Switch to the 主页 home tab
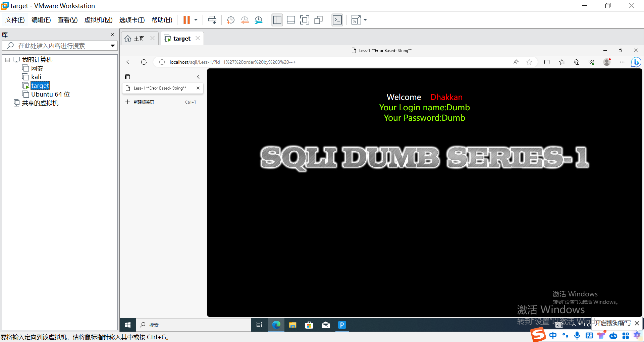The image size is (644, 342). [135, 39]
